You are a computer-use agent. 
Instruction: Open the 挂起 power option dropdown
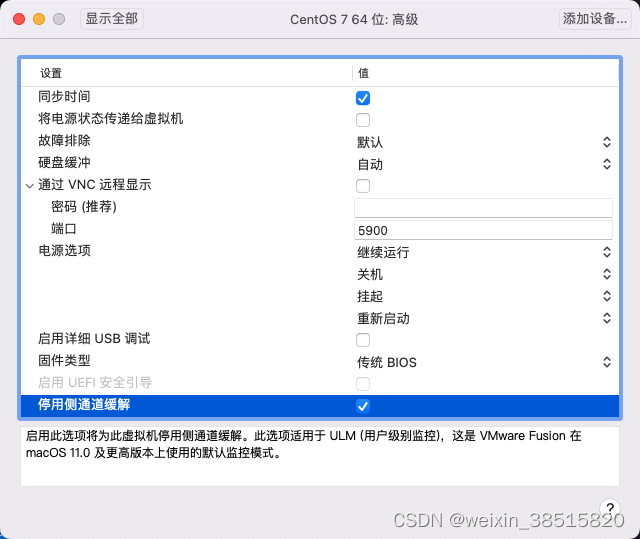click(x=484, y=296)
